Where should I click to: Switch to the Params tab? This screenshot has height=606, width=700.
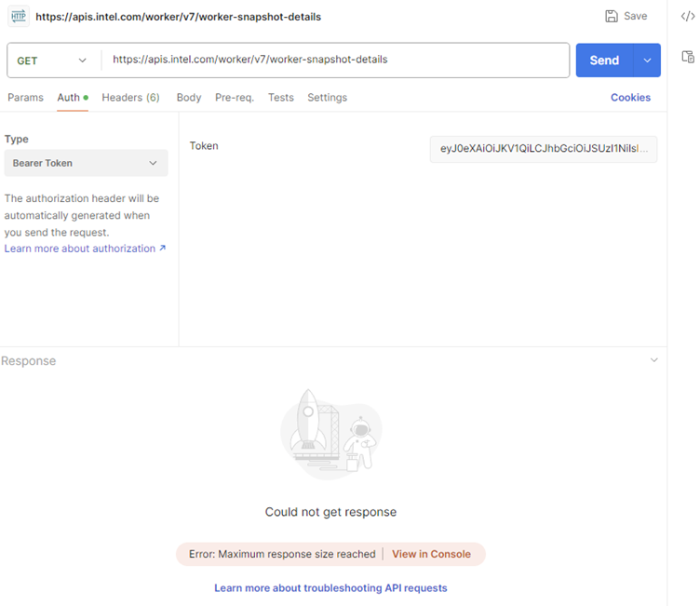pos(25,98)
